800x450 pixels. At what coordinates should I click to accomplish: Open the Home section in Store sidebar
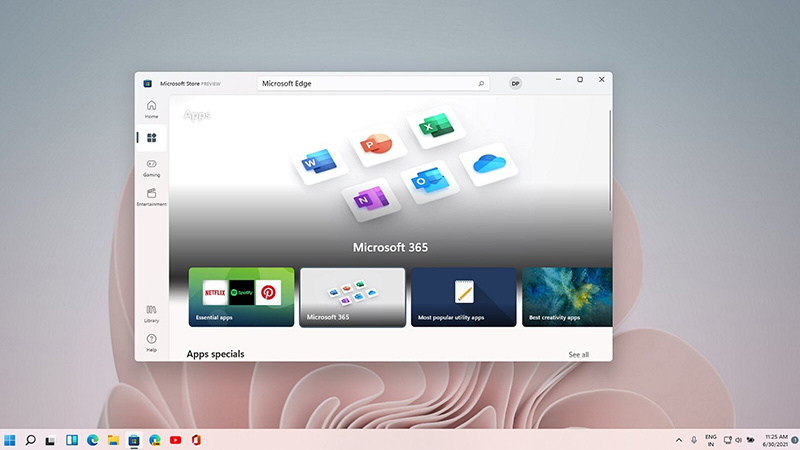152,109
